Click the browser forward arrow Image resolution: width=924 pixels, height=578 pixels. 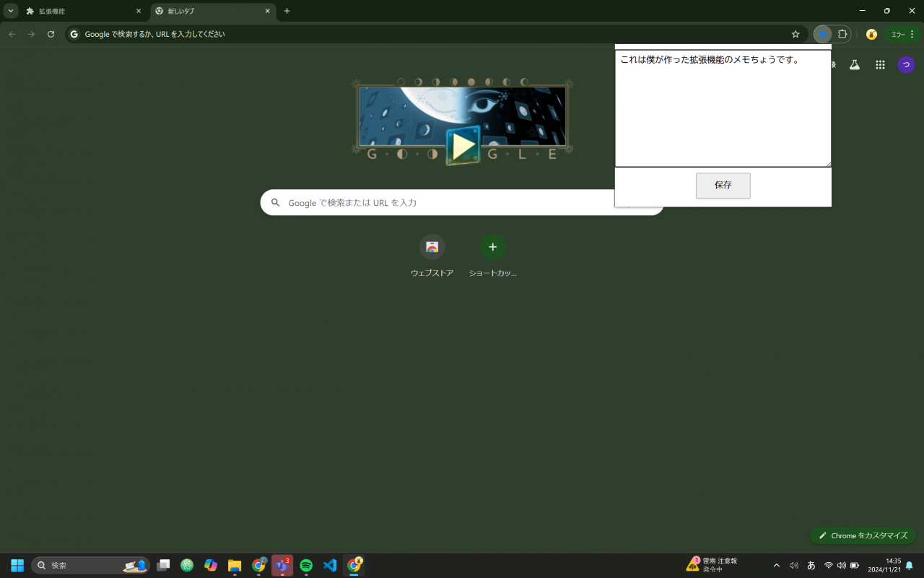(31, 34)
